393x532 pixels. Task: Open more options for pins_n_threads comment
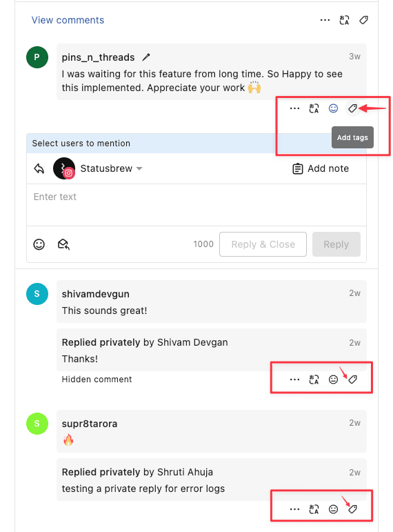click(294, 108)
